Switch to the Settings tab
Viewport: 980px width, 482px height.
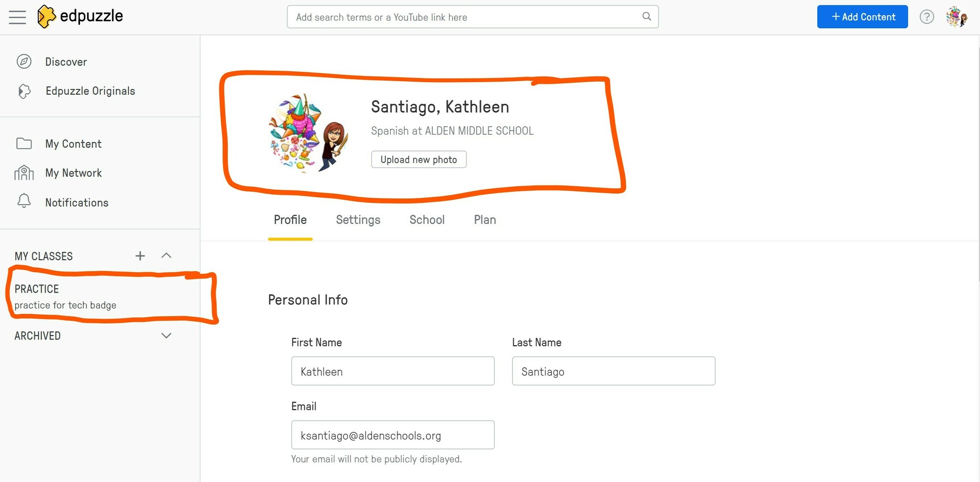tap(358, 220)
